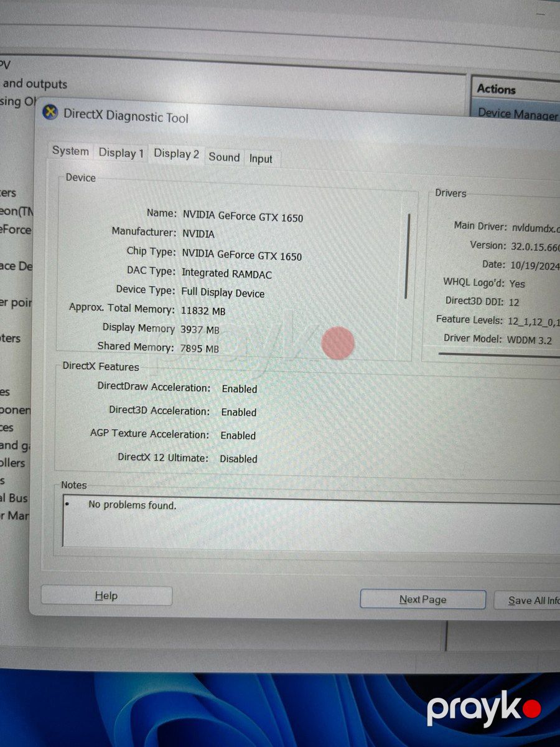Click the Drivers panel horizontal scrollbar
The image size is (560, 747).
coord(498,355)
